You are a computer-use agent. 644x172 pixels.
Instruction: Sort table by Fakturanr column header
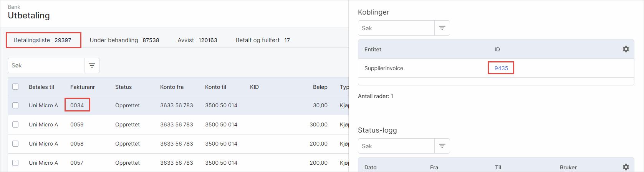(x=83, y=87)
